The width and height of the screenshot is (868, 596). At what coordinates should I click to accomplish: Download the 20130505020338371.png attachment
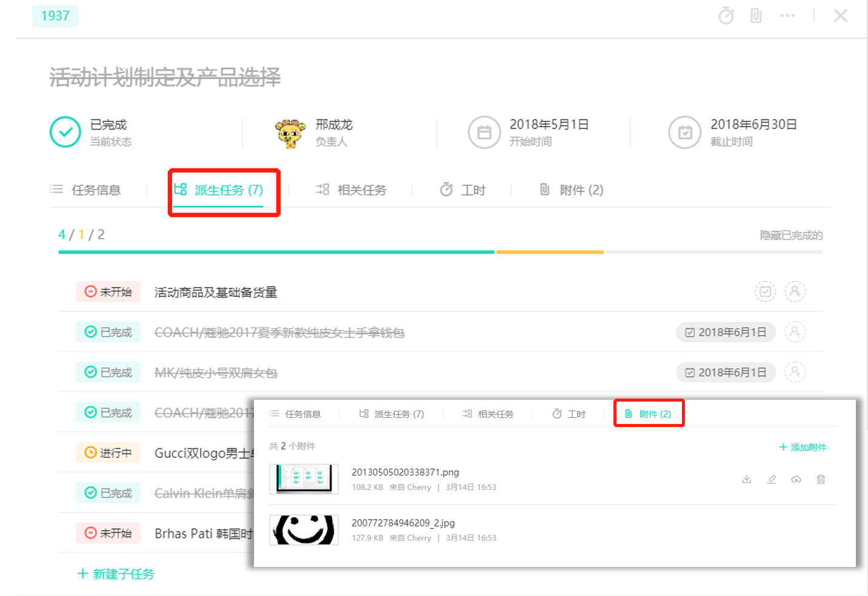click(746, 479)
